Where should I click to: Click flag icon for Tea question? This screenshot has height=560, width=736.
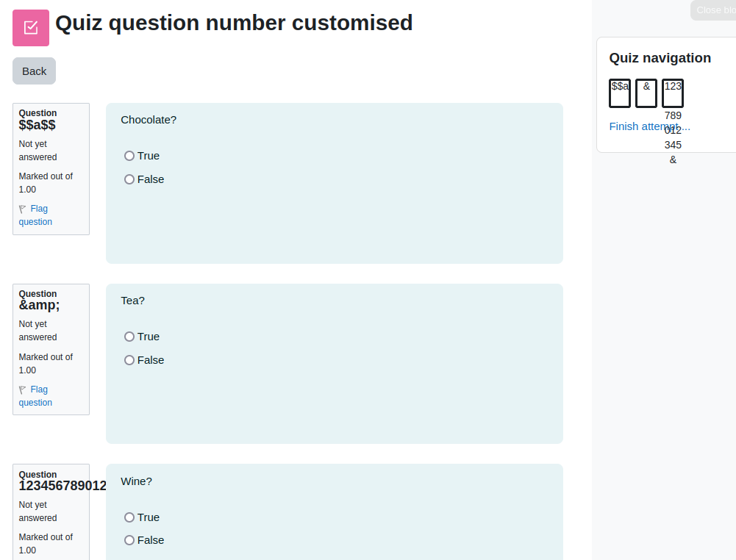coord(22,390)
